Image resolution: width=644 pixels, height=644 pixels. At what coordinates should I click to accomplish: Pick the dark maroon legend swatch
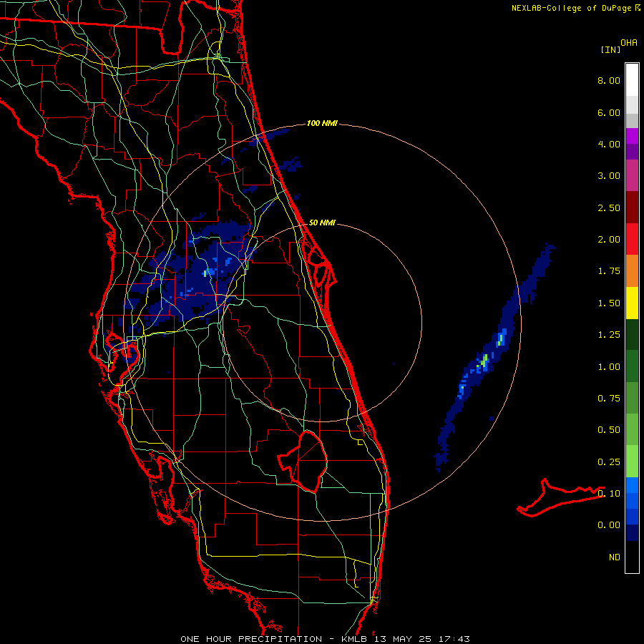tap(632, 208)
